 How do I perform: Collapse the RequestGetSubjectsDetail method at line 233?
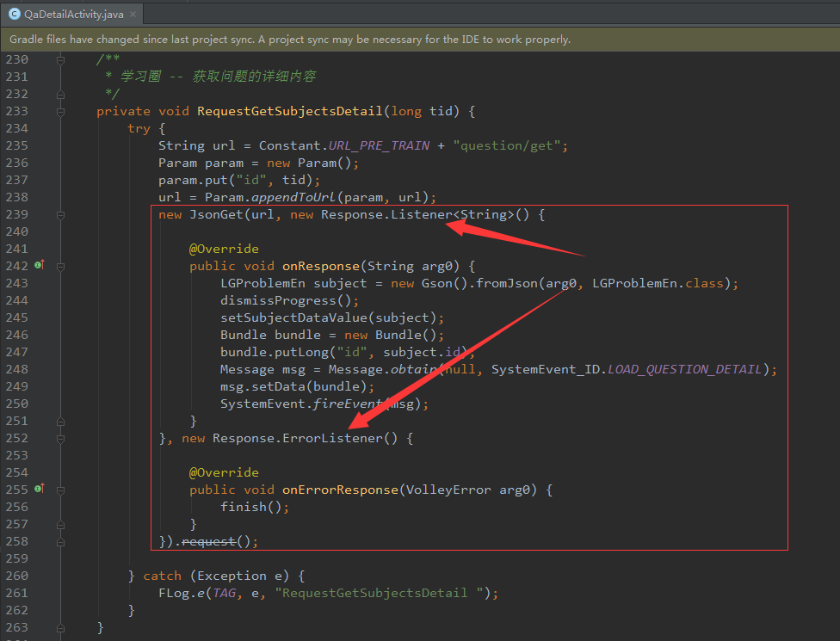[60, 111]
